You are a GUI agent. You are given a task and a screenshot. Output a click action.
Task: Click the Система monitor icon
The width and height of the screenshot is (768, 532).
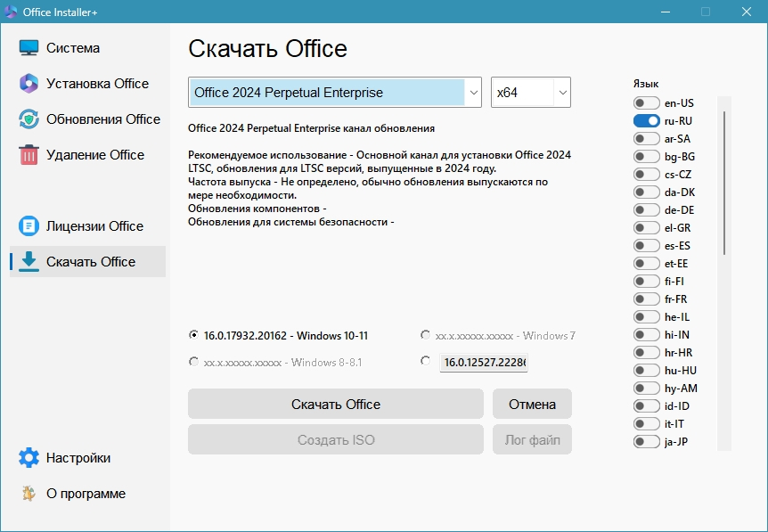point(29,48)
